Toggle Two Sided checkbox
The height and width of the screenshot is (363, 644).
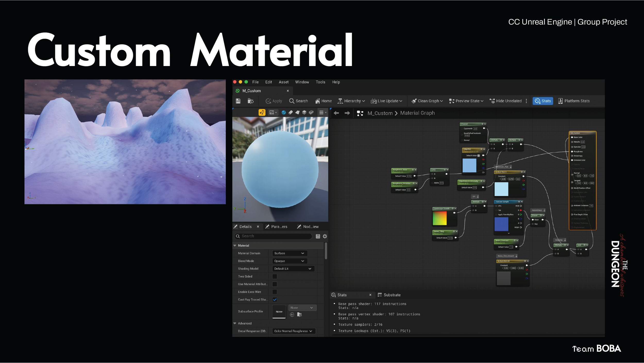coord(275,276)
